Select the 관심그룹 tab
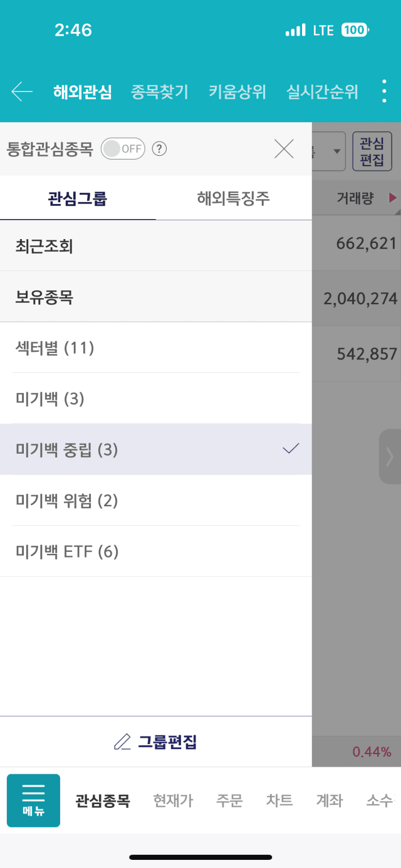Image resolution: width=401 pixels, height=868 pixels. pos(78,199)
